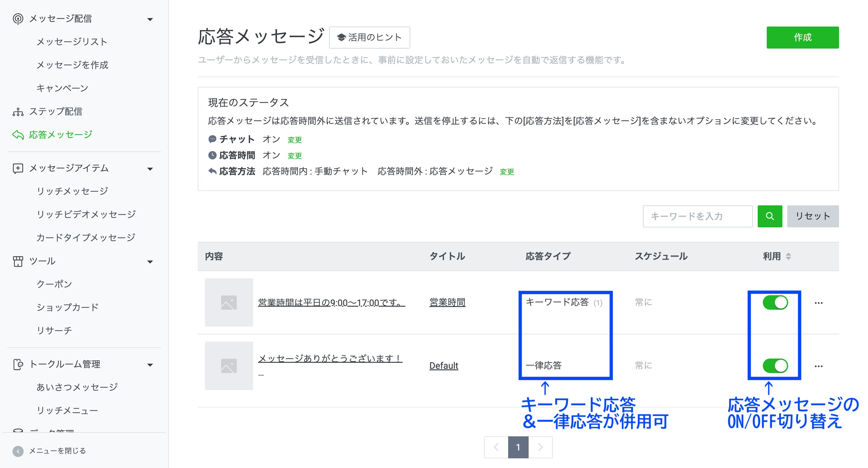The height and width of the screenshot is (468, 868).
Task: Open three-dot menu for 営業時間 row
Action: [818, 303]
